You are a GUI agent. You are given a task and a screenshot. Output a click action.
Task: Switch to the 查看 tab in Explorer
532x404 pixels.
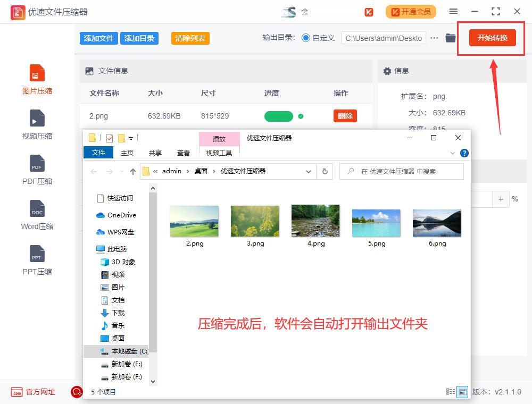[x=183, y=153]
